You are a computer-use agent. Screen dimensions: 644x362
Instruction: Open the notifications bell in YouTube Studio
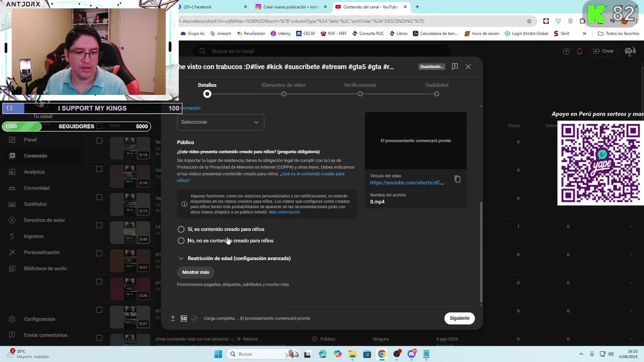coord(580,51)
